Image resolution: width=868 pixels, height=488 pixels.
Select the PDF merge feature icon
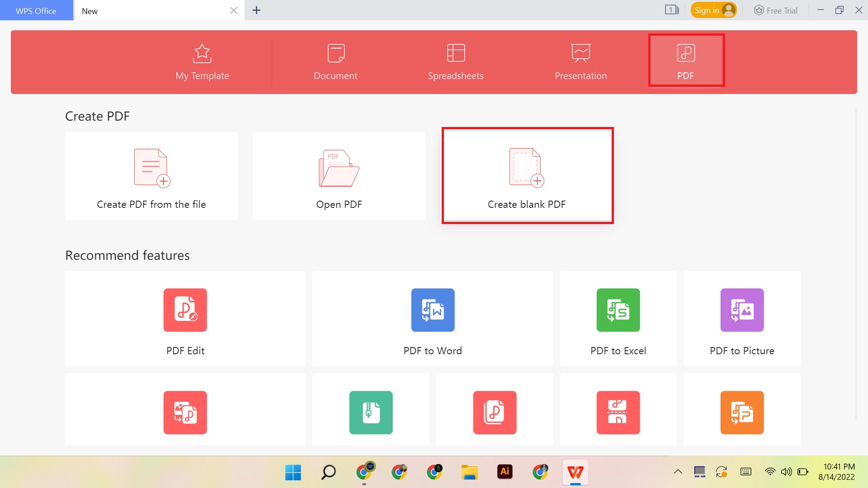(495, 413)
